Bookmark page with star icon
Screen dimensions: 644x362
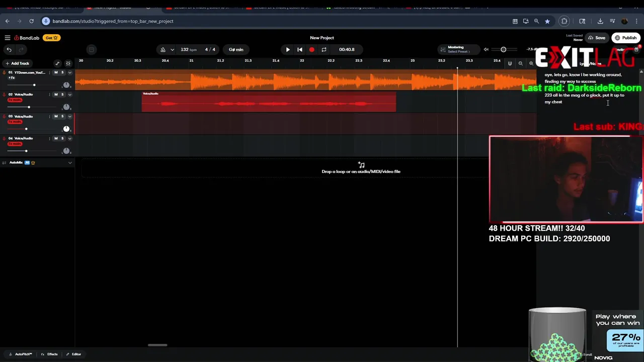coord(547,21)
